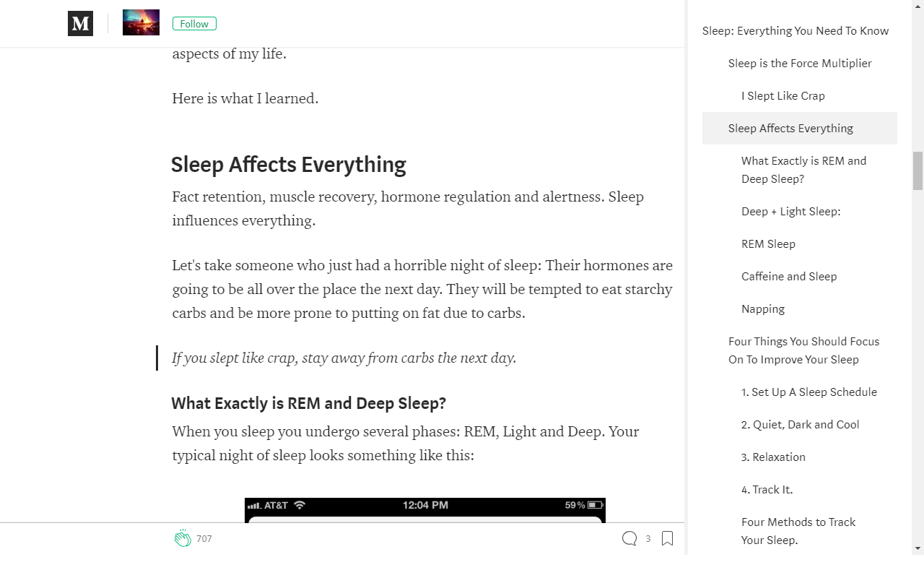Select '1. Set Up A Sleep Schedule'
Screen dimensions: 924x578
tap(808, 392)
